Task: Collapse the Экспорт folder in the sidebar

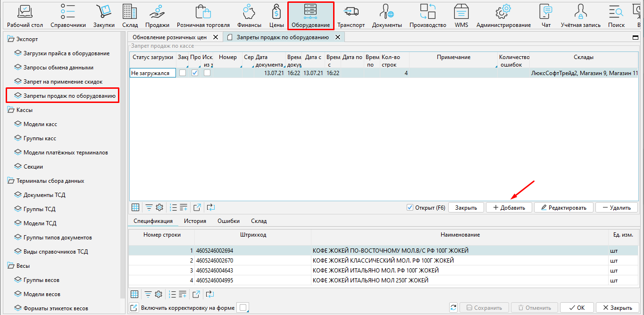Action: [x=11, y=39]
